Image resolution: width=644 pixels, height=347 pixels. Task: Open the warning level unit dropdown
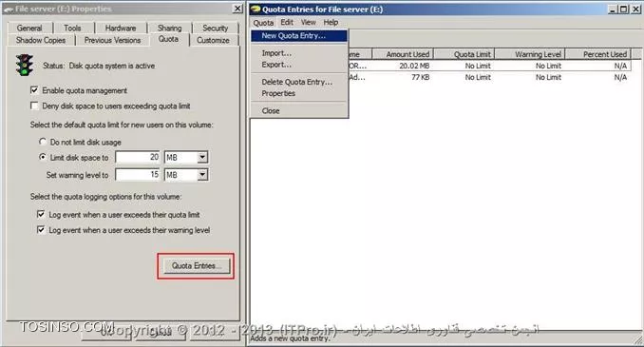pos(202,175)
